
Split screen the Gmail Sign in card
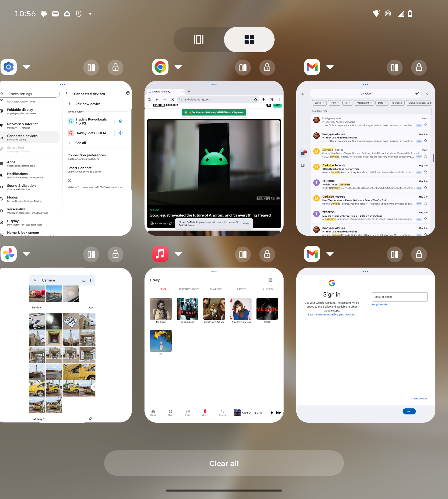(395, 254)
